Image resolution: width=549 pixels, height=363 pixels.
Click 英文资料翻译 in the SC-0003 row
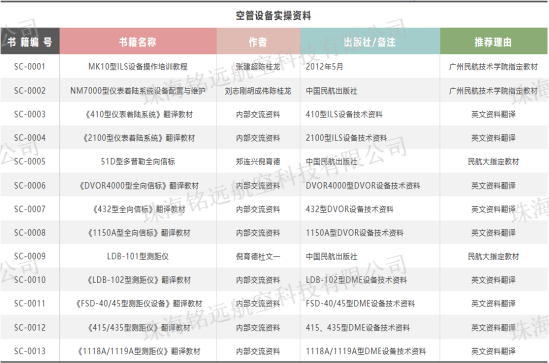tap(493, 114)
